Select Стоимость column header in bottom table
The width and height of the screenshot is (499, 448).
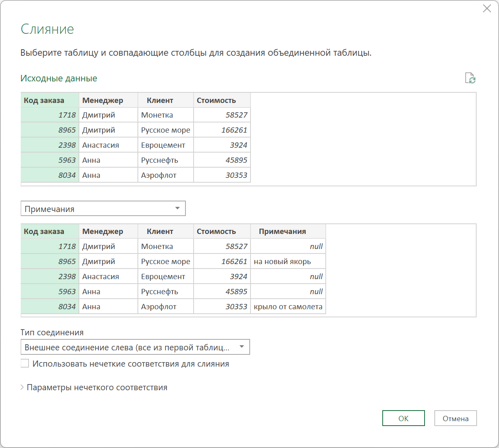(x=222, y=231)
